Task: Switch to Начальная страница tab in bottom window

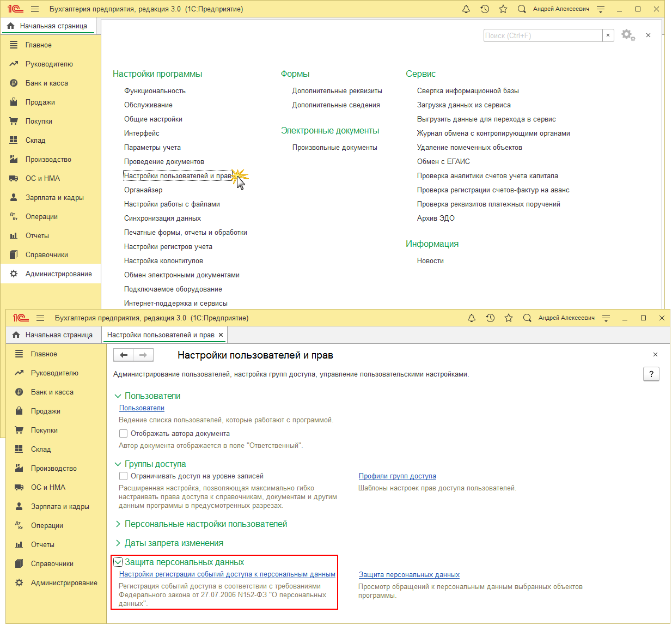Action: click(53, 335)
